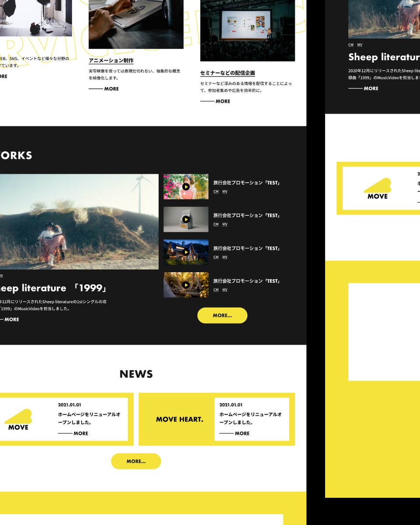Click the yellow MORE... button in the WORKS section
The width and height of the screenshot is (420, 525).
click(222, 315)
